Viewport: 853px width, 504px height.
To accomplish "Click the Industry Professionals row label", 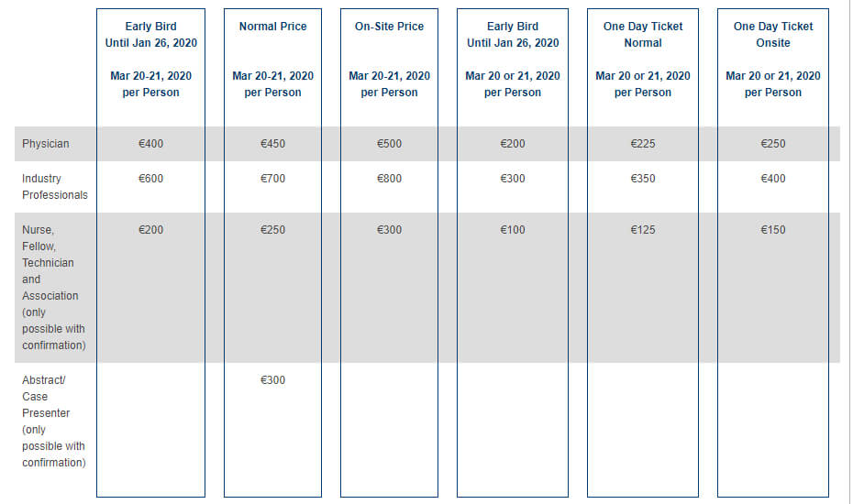I will [54, 187].
